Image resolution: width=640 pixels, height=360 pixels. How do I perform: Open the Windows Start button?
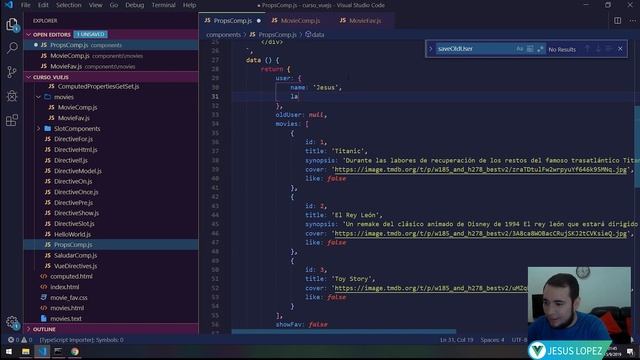[x=9, y=351]
